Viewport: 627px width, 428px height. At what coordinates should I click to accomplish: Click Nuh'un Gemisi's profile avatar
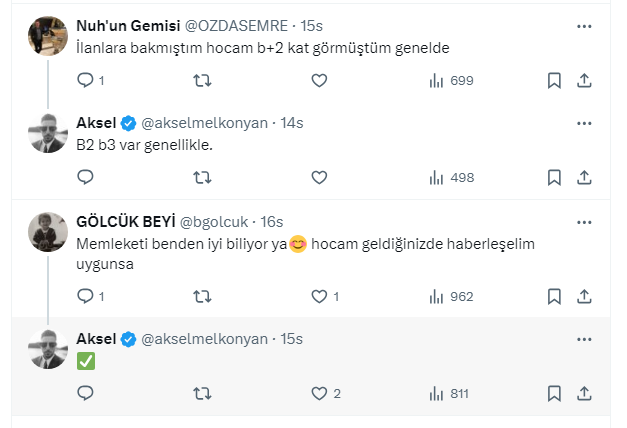point(48,35)
